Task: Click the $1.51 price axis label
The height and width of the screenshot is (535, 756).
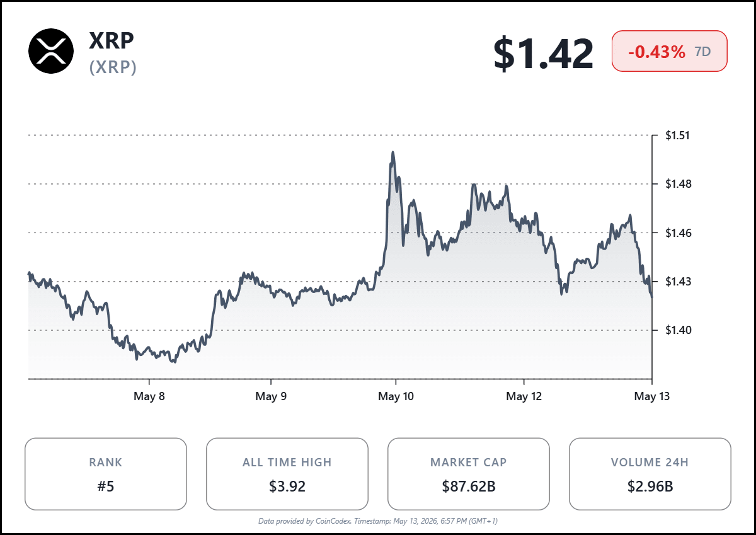Action: [x=678, y=135]
